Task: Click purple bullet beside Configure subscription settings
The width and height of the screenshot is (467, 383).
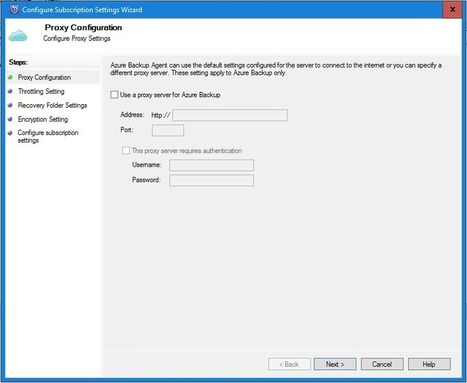Action: click(x=10, y=133)
